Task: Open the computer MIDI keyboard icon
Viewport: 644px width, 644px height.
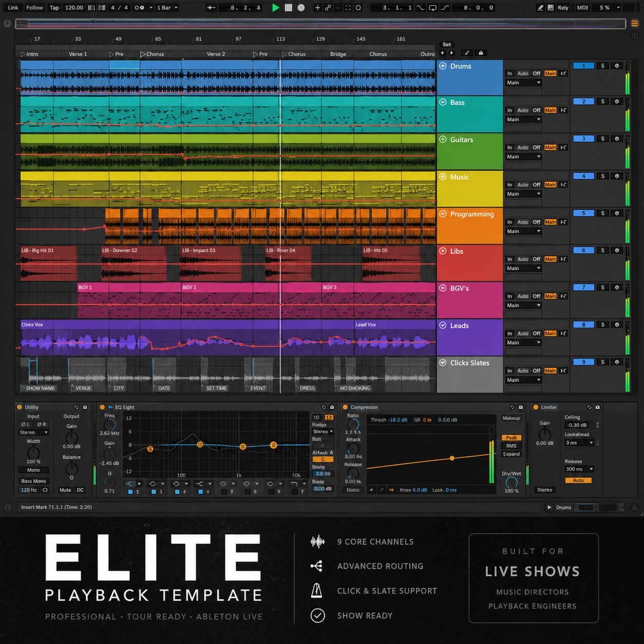Action: click(x=551, y=8)
